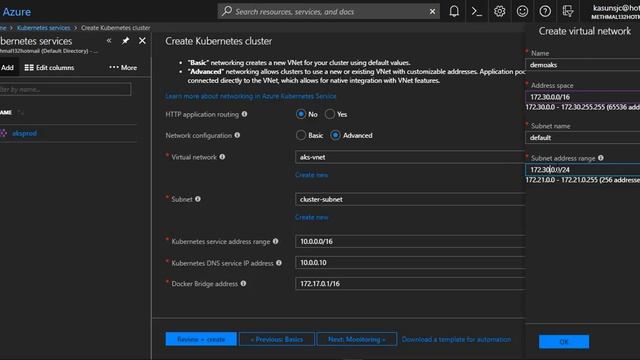Click the Address space field
Image resolution: width=640 pixels, height=360 pixels.
click(582, 97)
